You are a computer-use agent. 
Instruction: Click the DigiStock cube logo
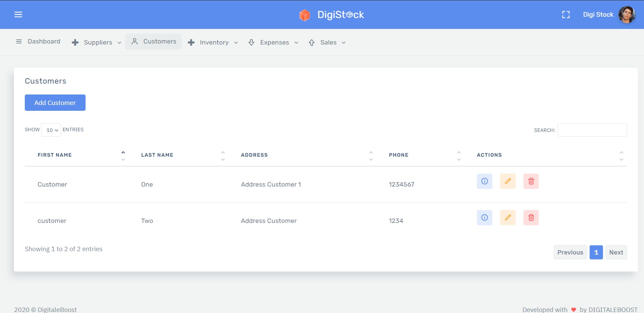[x=305, y=15]
